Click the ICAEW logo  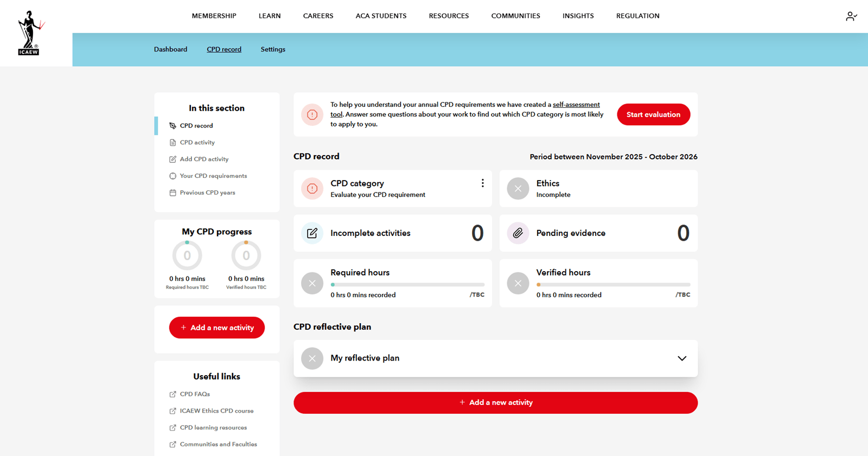coord(29,33)
